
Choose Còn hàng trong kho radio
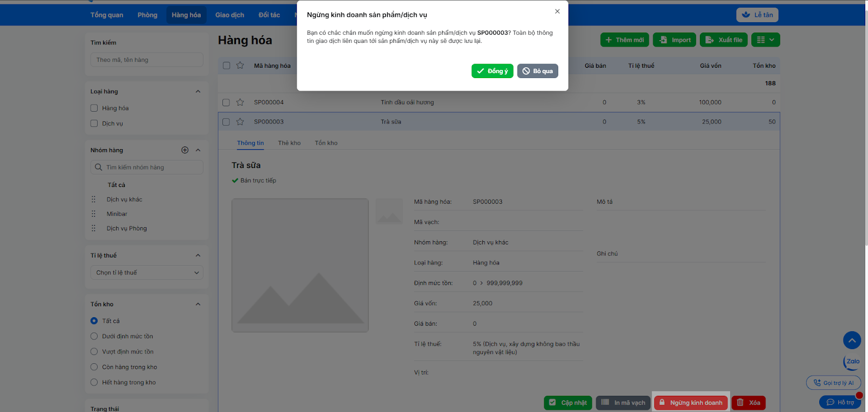click(94, 367)
